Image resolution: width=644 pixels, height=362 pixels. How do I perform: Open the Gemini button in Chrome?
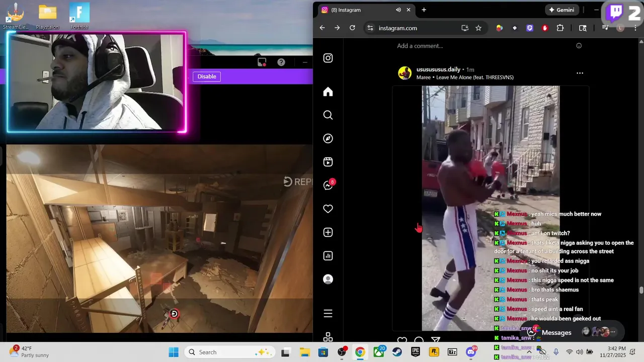coord(562,10)
